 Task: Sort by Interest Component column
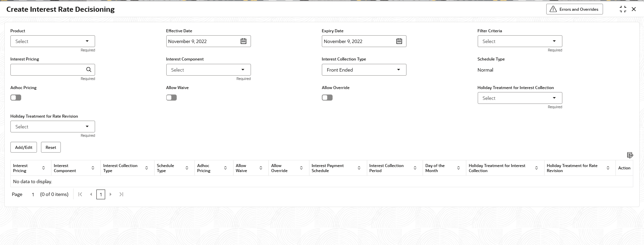click(x=93, y=168)
